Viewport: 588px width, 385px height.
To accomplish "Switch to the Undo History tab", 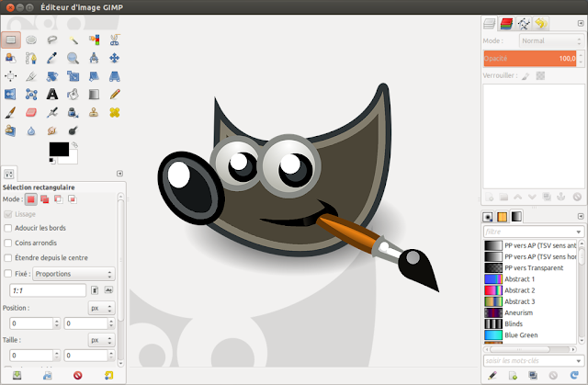I will [540, 24].
